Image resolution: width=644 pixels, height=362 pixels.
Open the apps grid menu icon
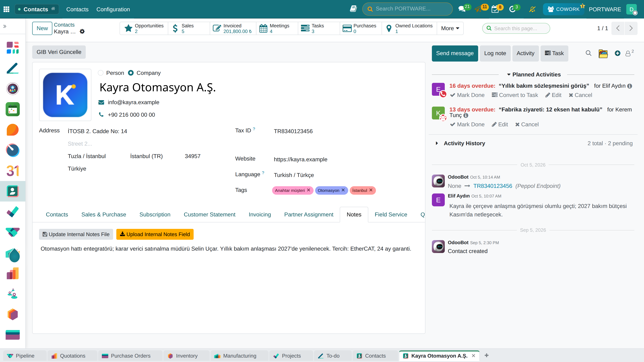pos(6,9)
